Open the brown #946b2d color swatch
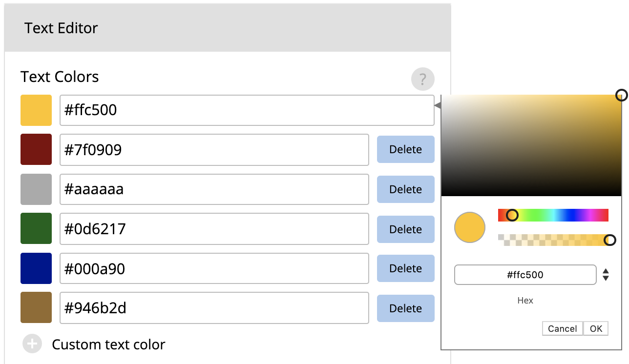The image size is (629, 364). click(x=36, y=307)
